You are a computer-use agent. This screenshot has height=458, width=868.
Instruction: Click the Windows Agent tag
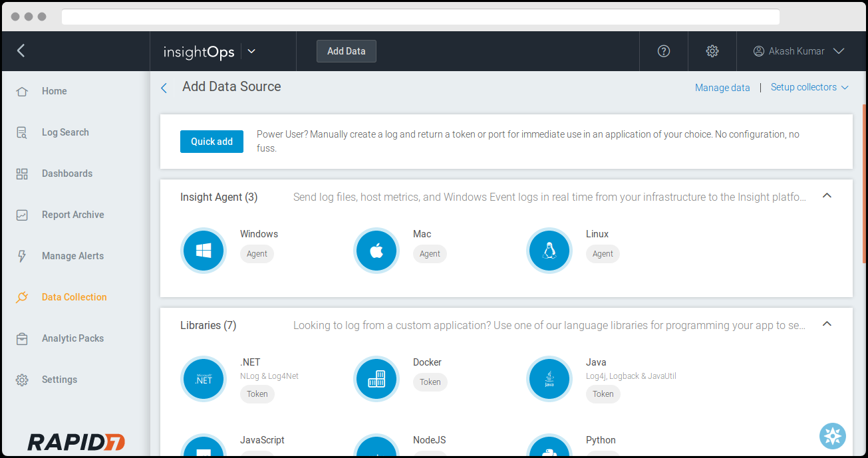[257, 254]
